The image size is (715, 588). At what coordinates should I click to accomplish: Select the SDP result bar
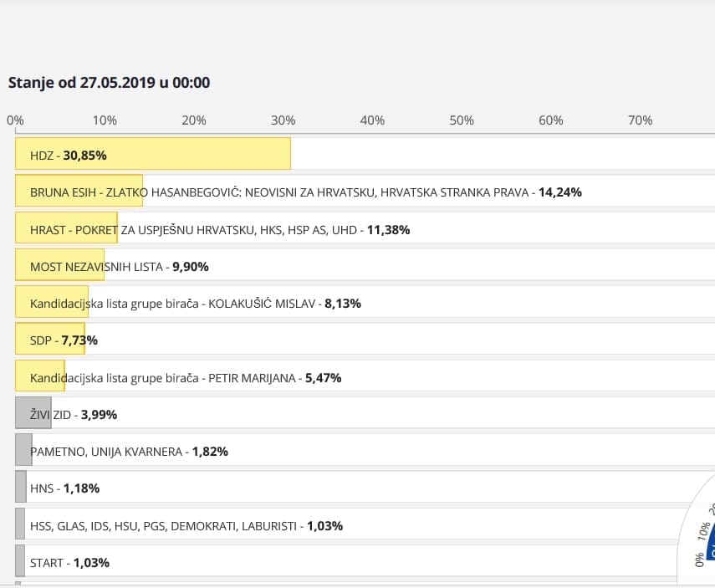[x=49, y=340]
